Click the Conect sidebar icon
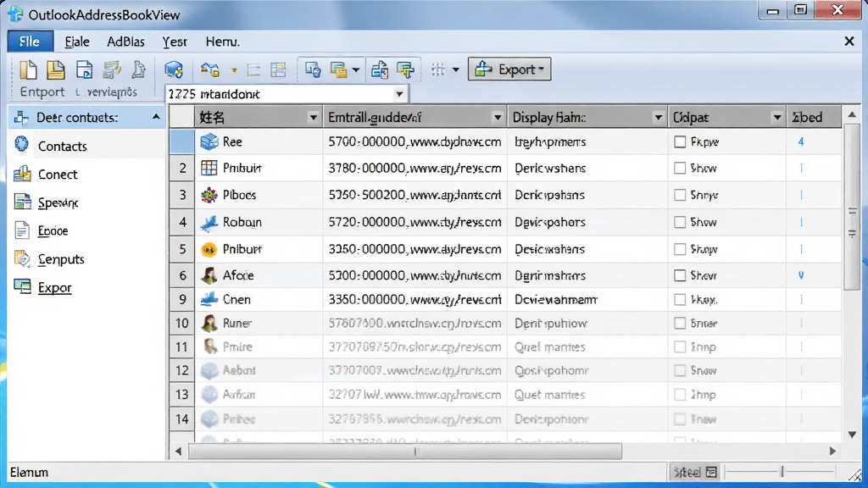 pos(22,174)
